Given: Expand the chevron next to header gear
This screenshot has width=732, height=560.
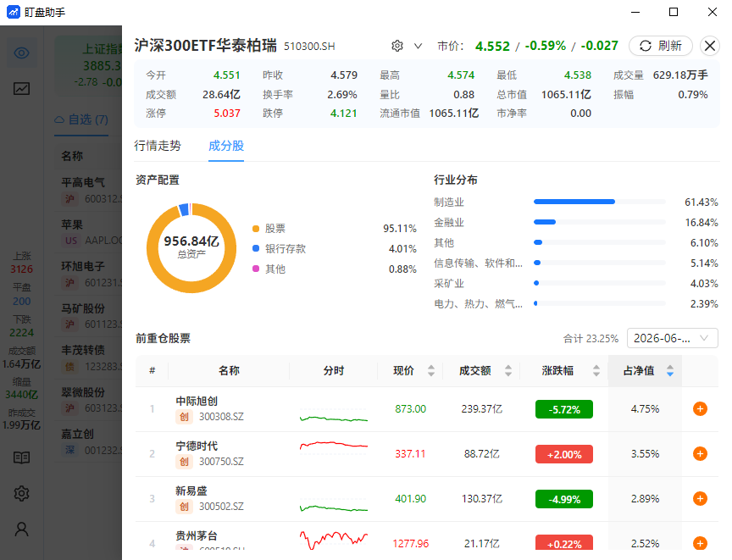Looking at the screenshot, I should pos(418,46).
